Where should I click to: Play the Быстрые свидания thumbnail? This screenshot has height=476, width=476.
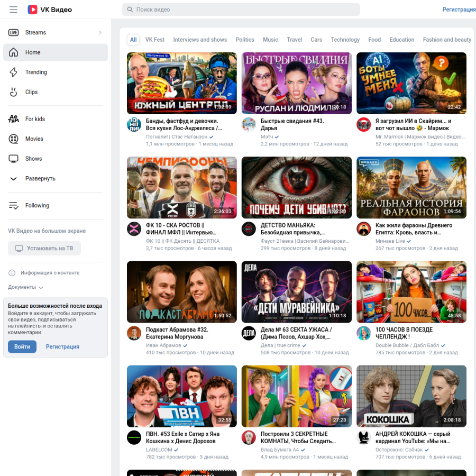point(297,83)
